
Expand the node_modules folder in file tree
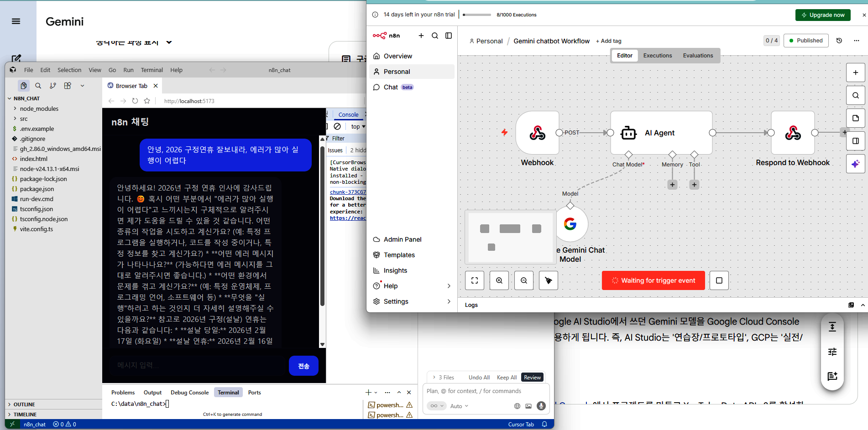38,109
